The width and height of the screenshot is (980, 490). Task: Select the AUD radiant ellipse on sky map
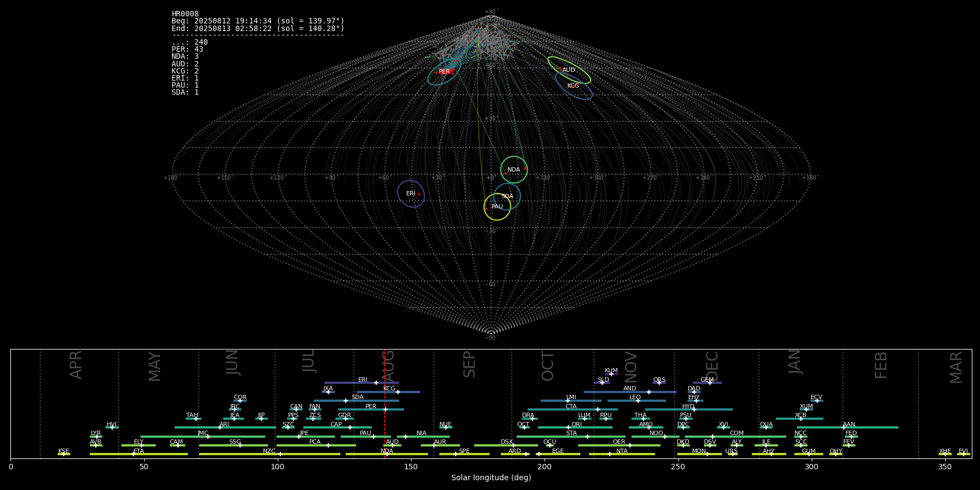coord(569,70)
